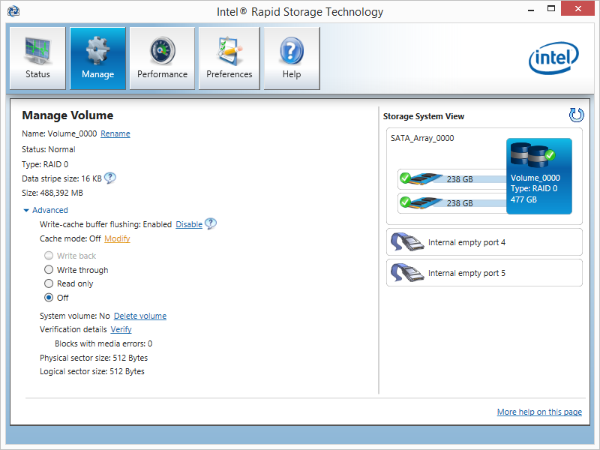Screen dimensions: 600x450
Task: Close the Intel Rapid Storage Technology window
Action: (578, 8)
